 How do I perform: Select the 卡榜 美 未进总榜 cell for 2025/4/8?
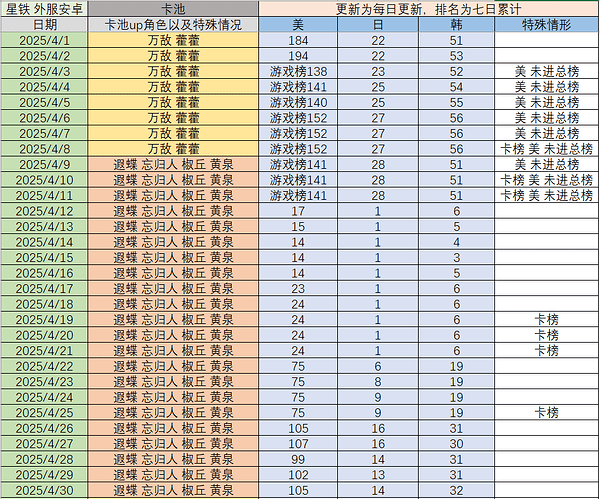coord(546,148)
